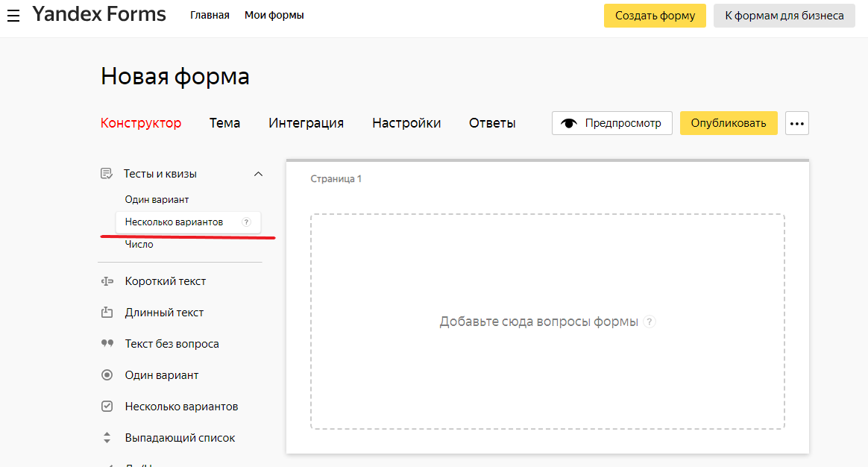The height and width of the screenshot is (467, 868).
Task: Click the quotation marks icon for Текст без вопроса
Action: (x=107, y=343)
